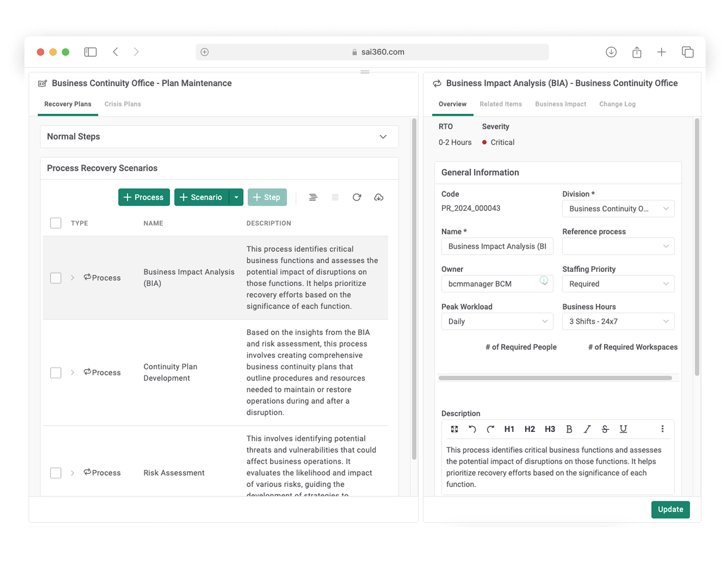
Task: Open a new browser tab with plus icon
Action: 661,52
